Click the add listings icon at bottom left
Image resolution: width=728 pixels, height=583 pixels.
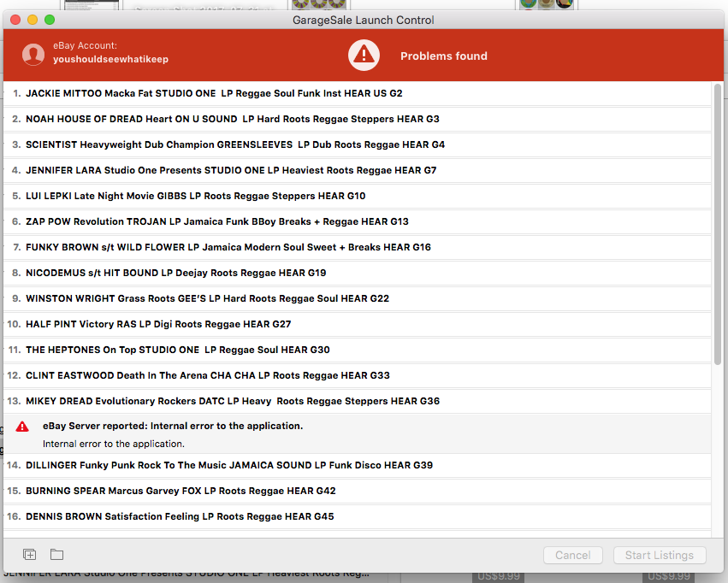(x=30, y=554)
